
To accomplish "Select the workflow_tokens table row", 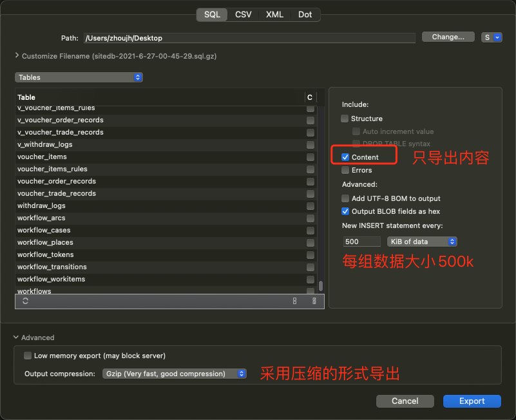I will (166, 254).
